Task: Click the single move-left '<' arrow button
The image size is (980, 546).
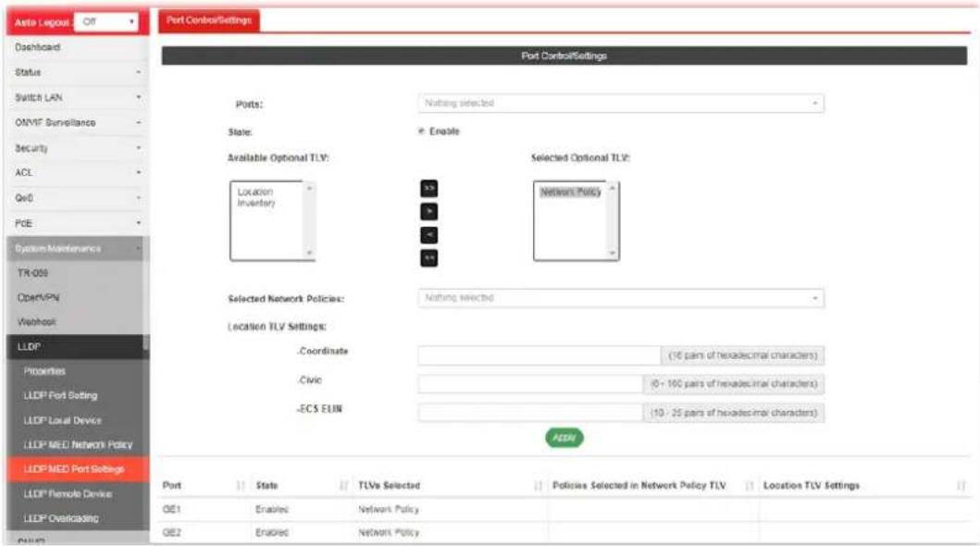Action: click(x=428, y=235)
